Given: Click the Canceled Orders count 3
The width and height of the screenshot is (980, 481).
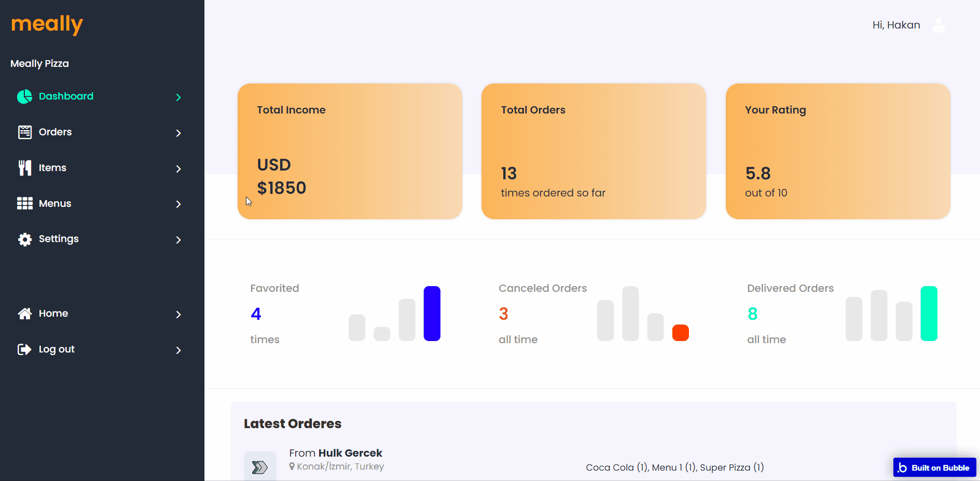Looking at the screenshot, I should (x=503, y=314).
